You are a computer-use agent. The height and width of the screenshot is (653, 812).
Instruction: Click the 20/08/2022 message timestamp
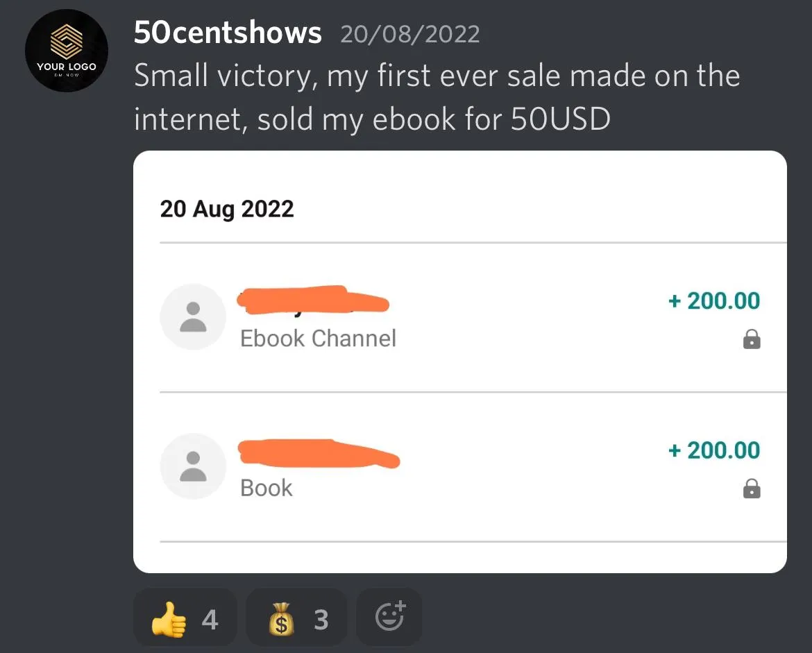click(409, 34)
